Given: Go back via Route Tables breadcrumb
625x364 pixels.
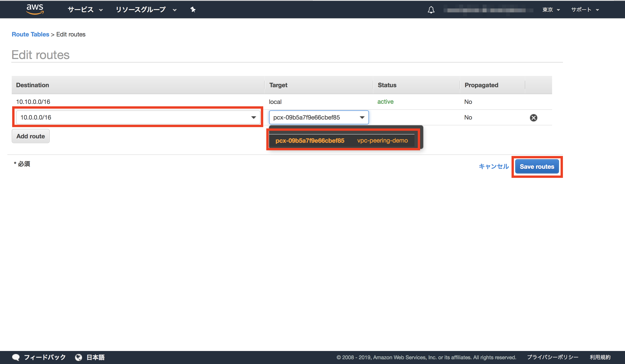Looking at the screenshot, I should tap(30, 34).
